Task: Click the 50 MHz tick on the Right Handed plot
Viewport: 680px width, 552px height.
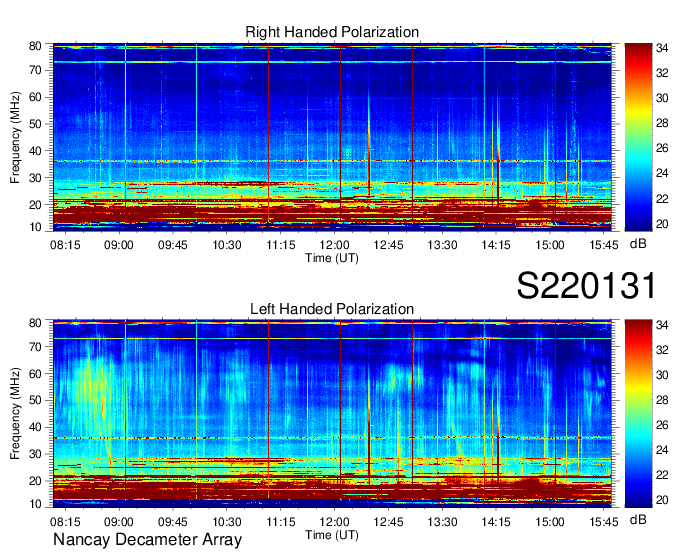Action: click(36, 124)
